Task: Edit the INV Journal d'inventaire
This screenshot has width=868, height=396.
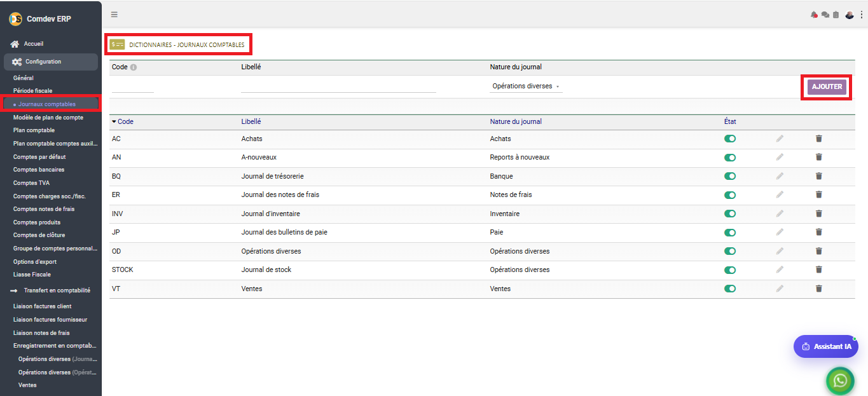Action: point(780,214)
